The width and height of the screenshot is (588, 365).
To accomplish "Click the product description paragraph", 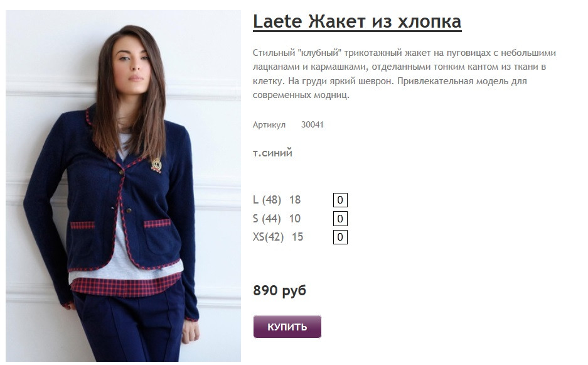I will [x=404, y=74].
